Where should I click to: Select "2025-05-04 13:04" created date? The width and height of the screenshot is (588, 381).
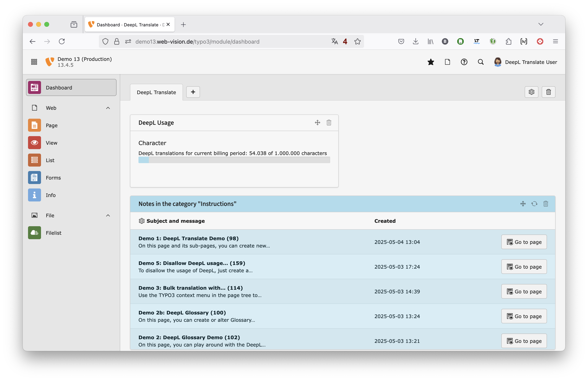(397, 242)
